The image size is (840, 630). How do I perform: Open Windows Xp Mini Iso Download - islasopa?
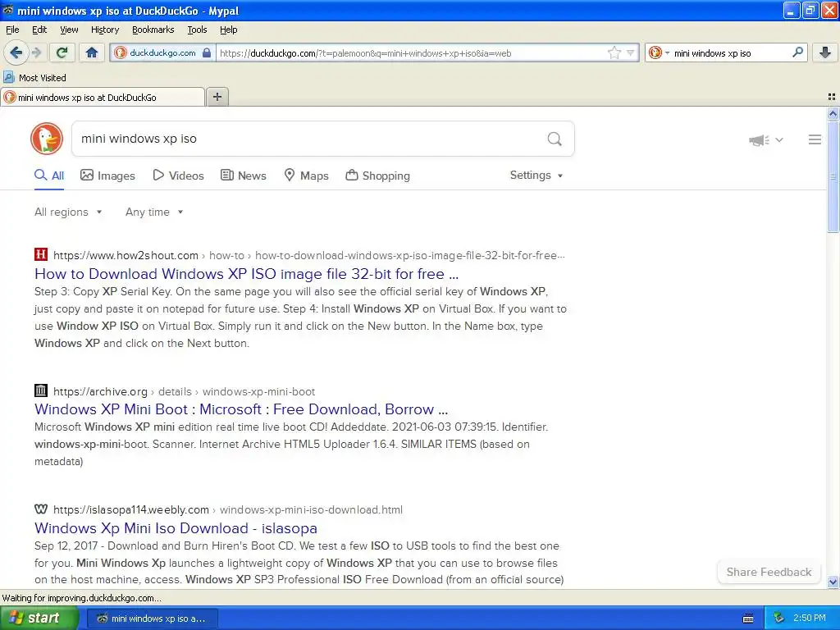176,528
